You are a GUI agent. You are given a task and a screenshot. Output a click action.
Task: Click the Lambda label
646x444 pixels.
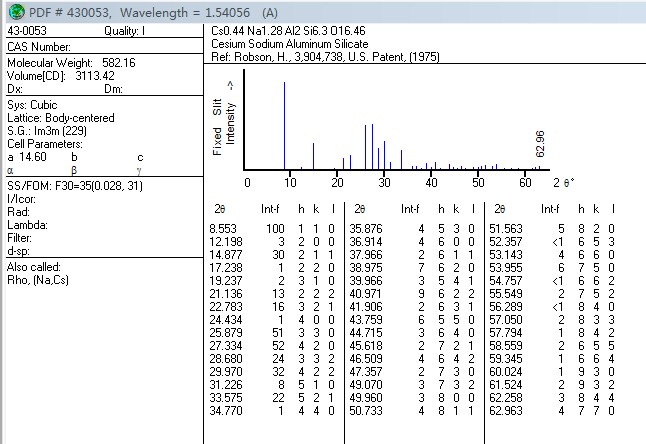pos(28,225)
